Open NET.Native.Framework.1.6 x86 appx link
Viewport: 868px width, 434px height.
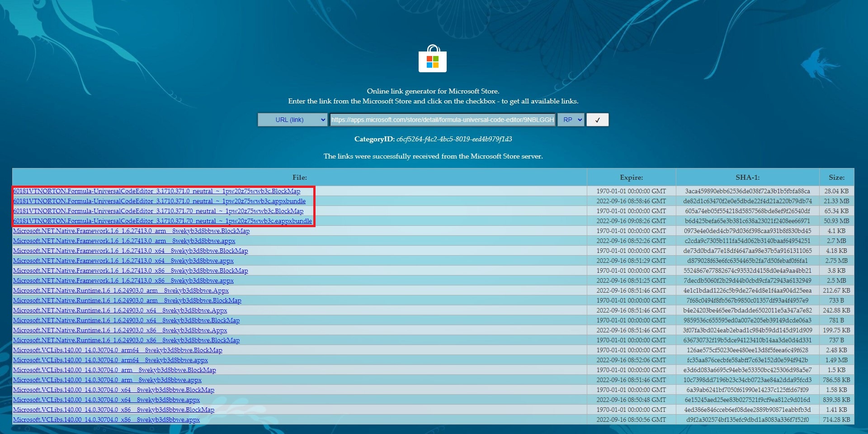(x=123, y=280)
